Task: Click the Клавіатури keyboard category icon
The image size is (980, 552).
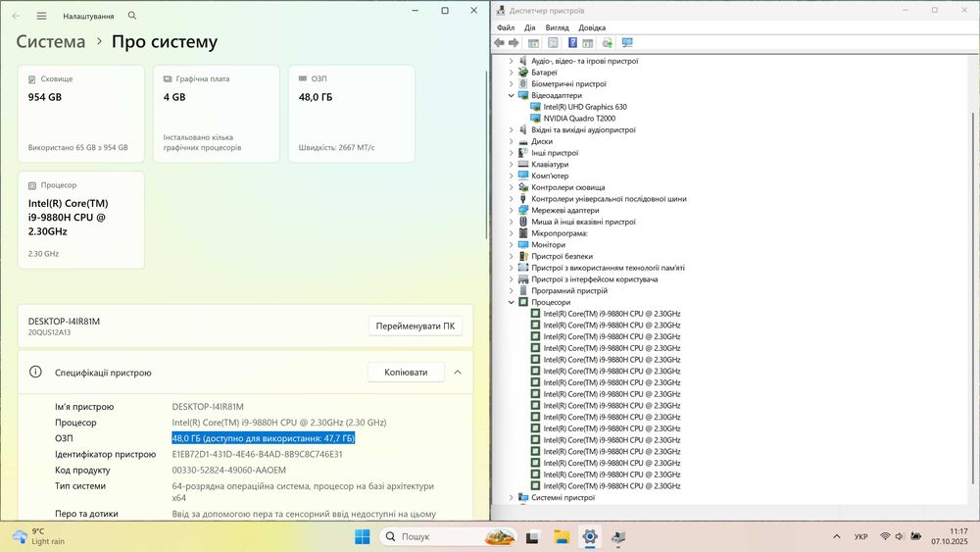Action: (523, 165)
